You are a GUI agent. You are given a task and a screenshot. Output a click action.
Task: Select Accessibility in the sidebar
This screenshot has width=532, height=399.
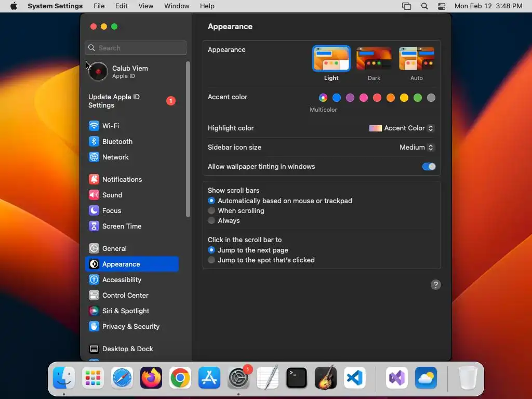(x=131, y=280)
